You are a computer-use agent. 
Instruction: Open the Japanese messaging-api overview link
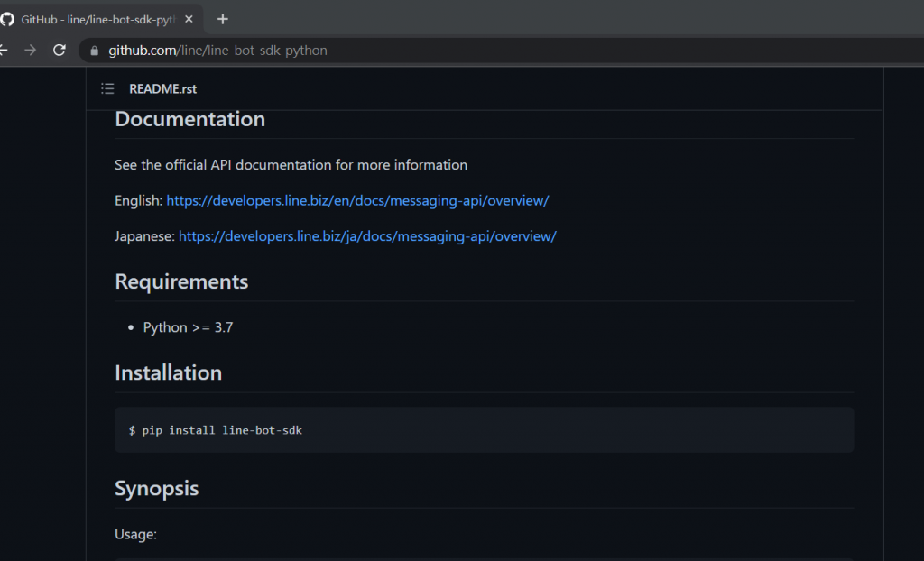coord(367,236)
